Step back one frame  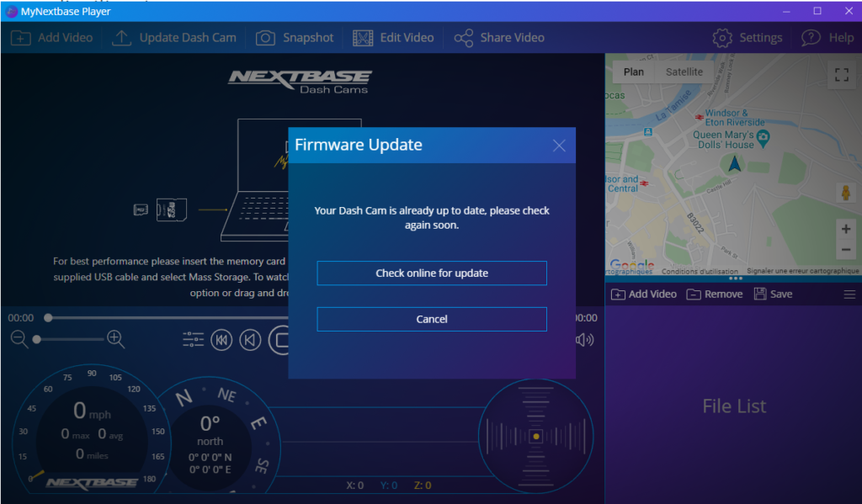tap(250, 340)
